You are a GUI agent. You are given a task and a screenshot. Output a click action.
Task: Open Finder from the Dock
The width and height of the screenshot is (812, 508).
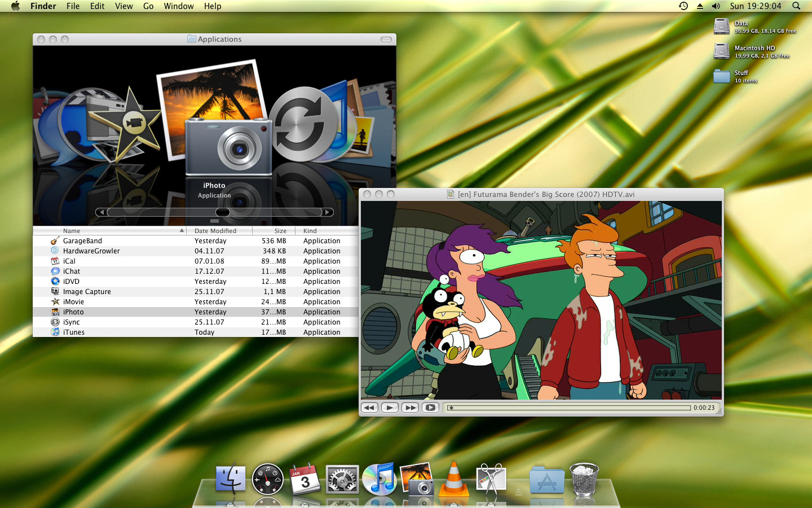pos(231,479)
